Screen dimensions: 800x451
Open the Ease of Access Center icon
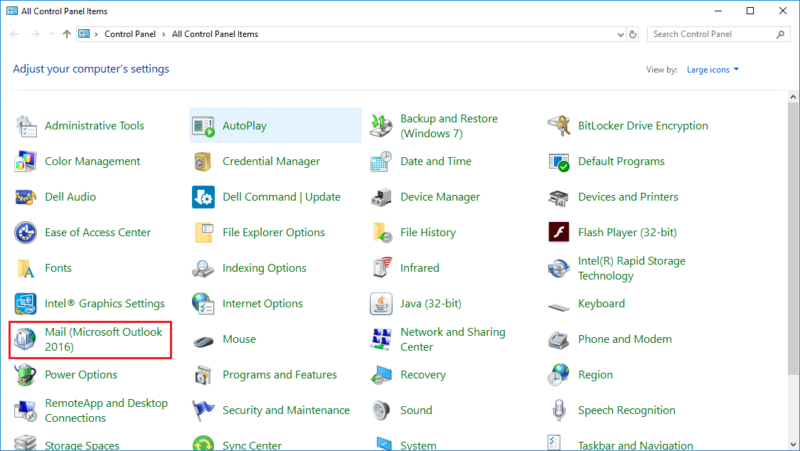coord(26,233)
